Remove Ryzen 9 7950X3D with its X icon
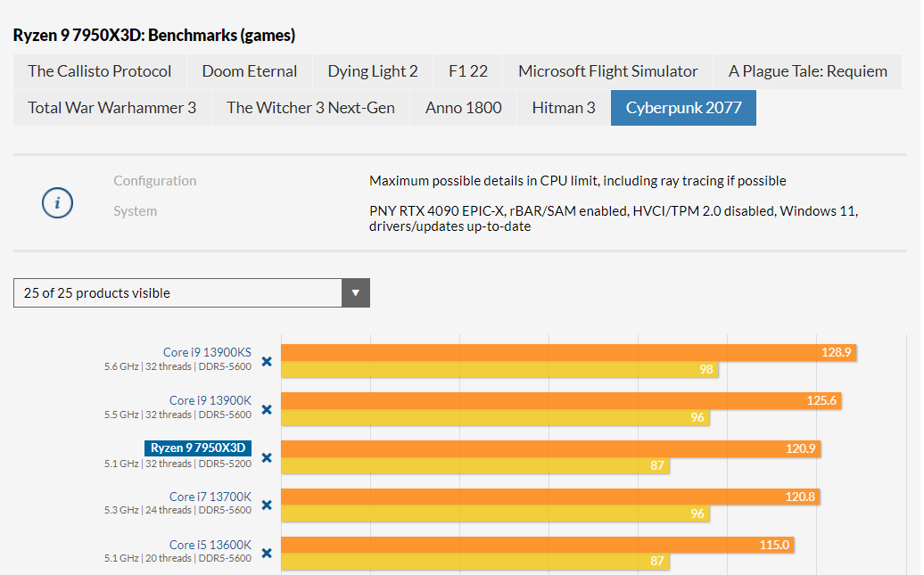Screen dimensions: 924x575 tap(267, 457)
